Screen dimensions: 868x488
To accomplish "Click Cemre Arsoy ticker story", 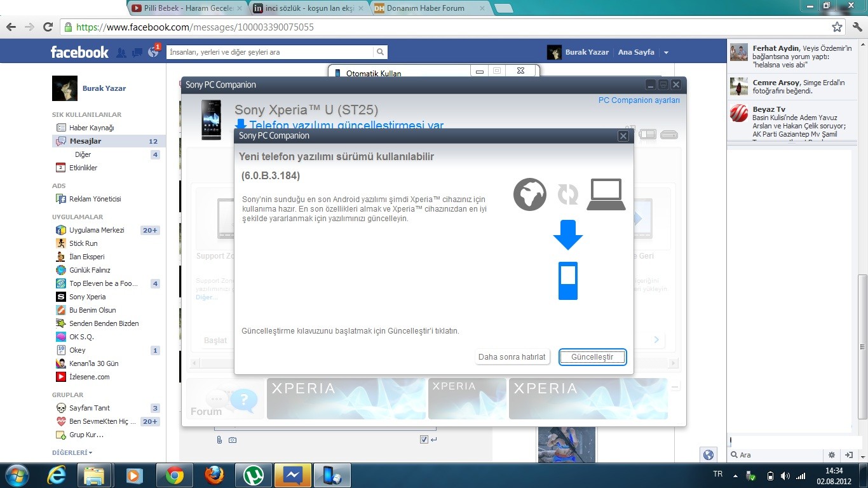I will (790, 87).
